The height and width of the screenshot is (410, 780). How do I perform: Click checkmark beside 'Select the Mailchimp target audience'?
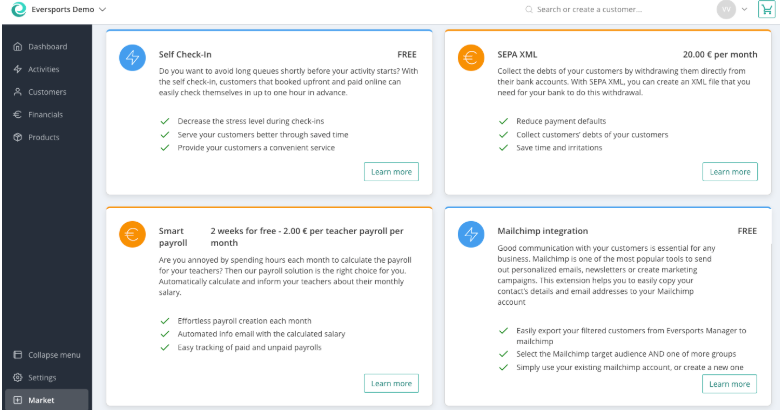click(x=503, y=354)
